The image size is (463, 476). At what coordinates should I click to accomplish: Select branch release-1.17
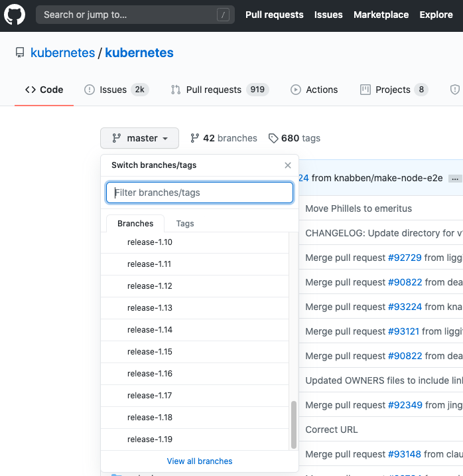[194, 396]
